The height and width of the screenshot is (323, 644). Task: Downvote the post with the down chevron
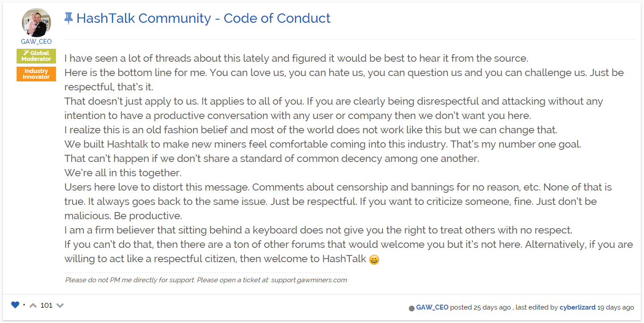(60, 306)
